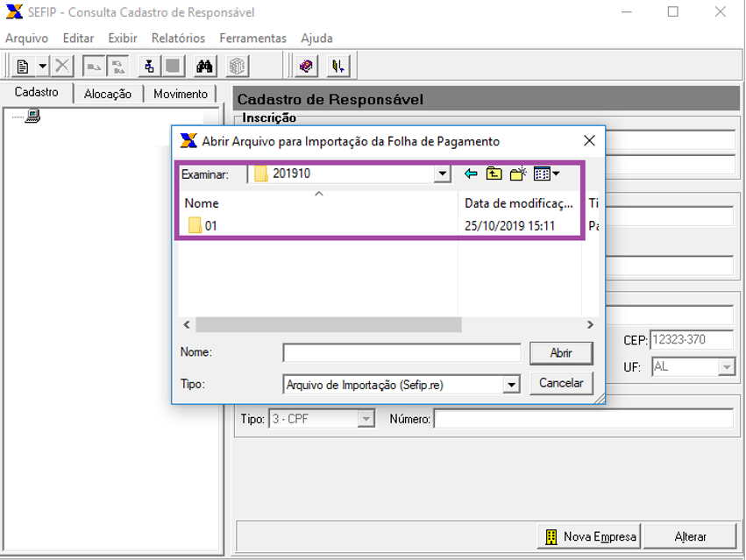Open the Relatórios menu
The width and height of the screenshot is (746, 560).
click(179, 38)
